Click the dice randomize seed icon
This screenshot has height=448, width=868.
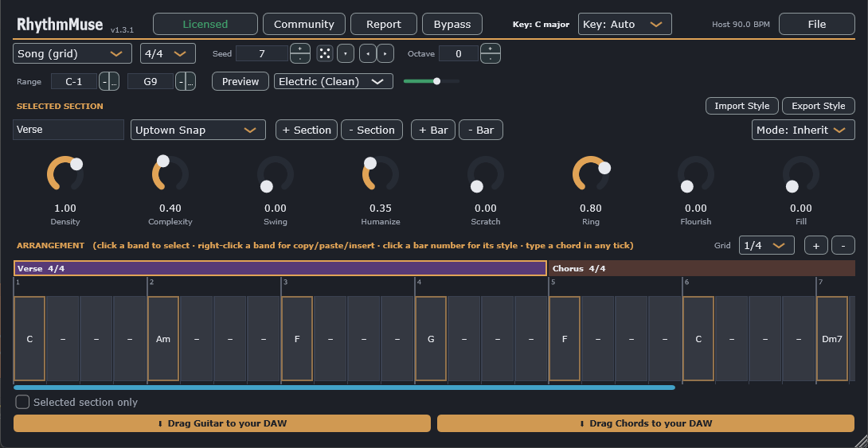coord(325,53)
